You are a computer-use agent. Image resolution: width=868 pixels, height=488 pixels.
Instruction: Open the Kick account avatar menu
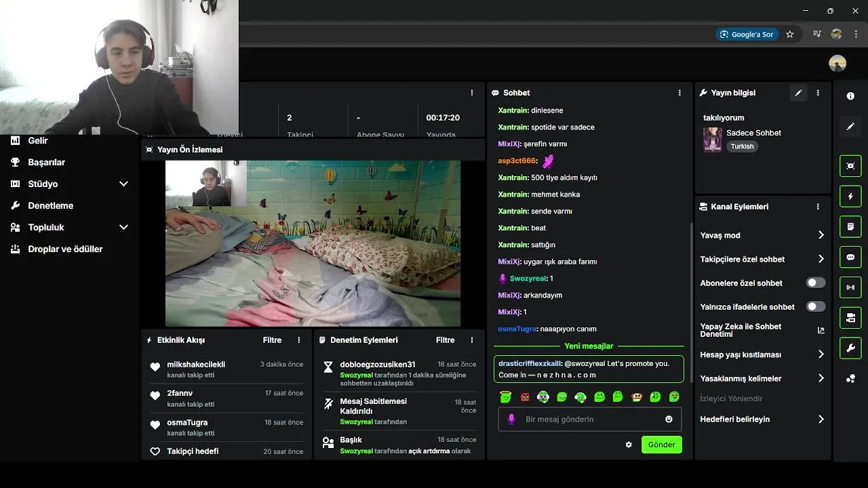coord(837,64)
